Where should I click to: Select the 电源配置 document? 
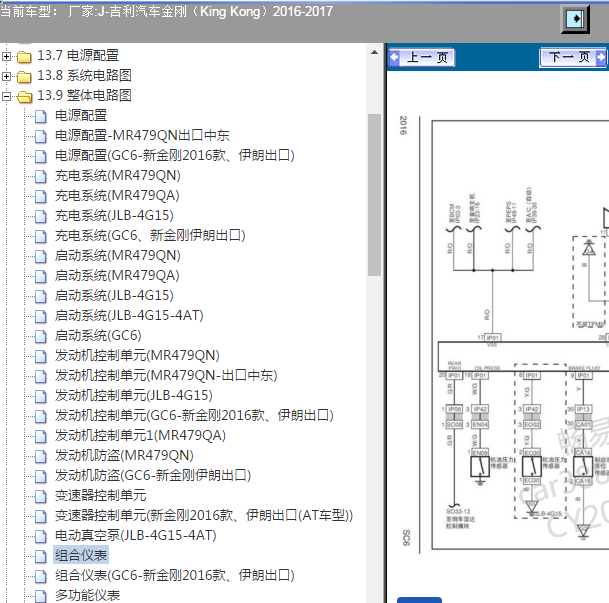pos(81,115)
